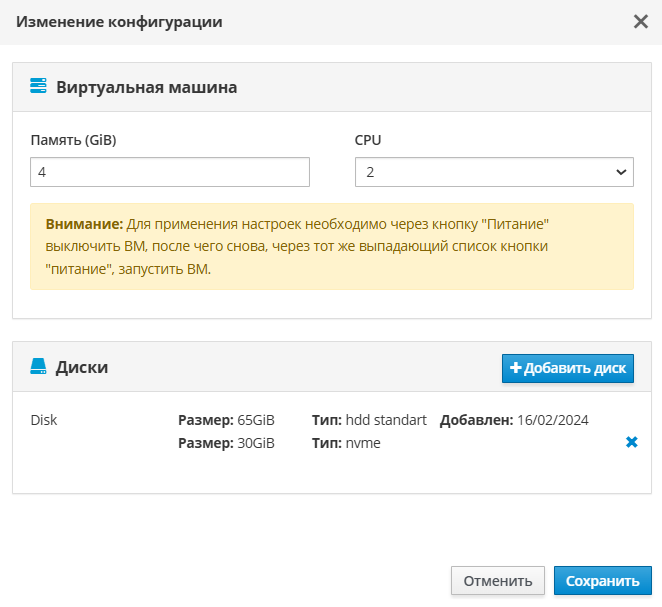
Task: Click the Изменение конфигурации dialog title
Action: point(119,21)
